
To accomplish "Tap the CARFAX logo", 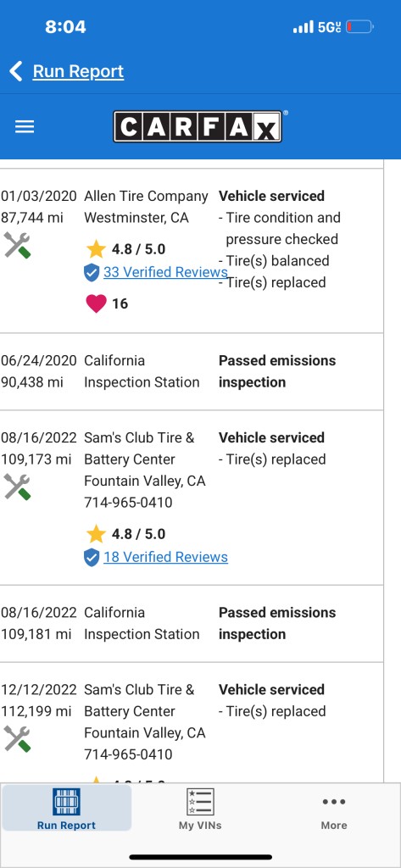I will click(200, 126).
